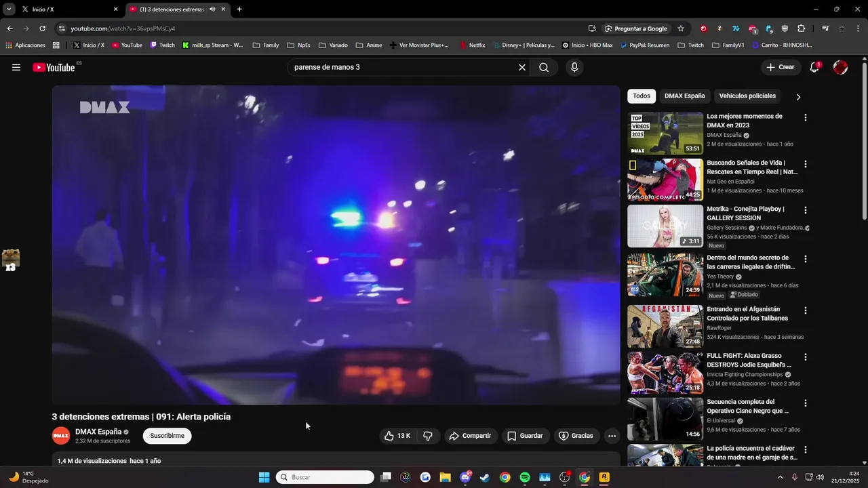Screen dimensions: 868x488
Task: Submit search with the magnifier button
Action: coord(544,67)
